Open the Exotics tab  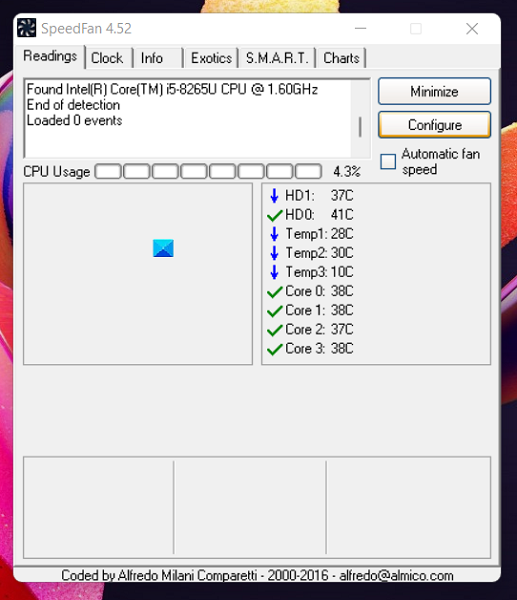211,58
